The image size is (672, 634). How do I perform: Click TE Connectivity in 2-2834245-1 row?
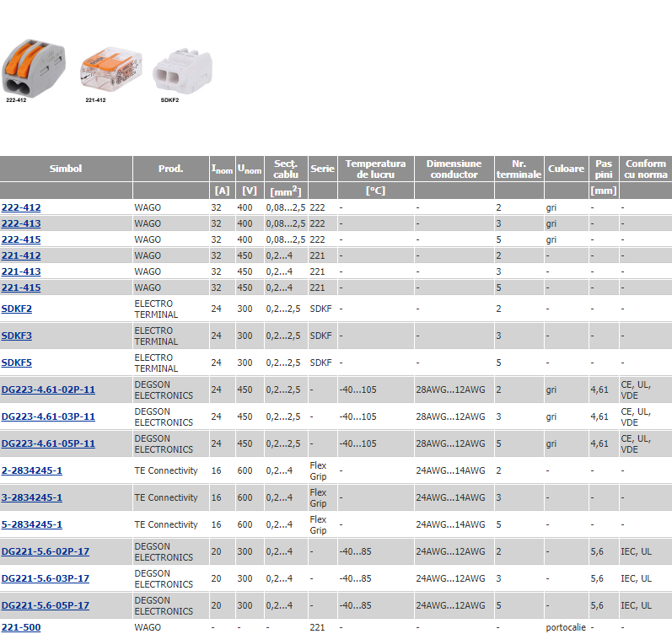tap(166, 470)
